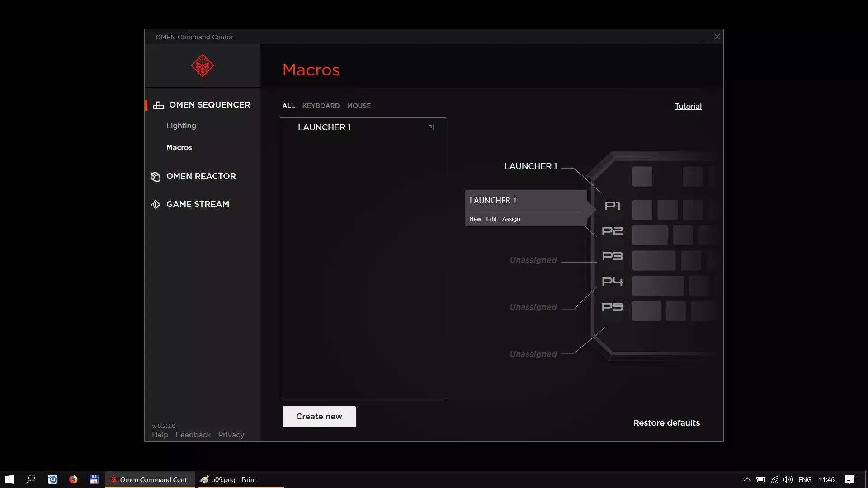
Task: Select the P1 macro key
Action: tap(612, 206)
